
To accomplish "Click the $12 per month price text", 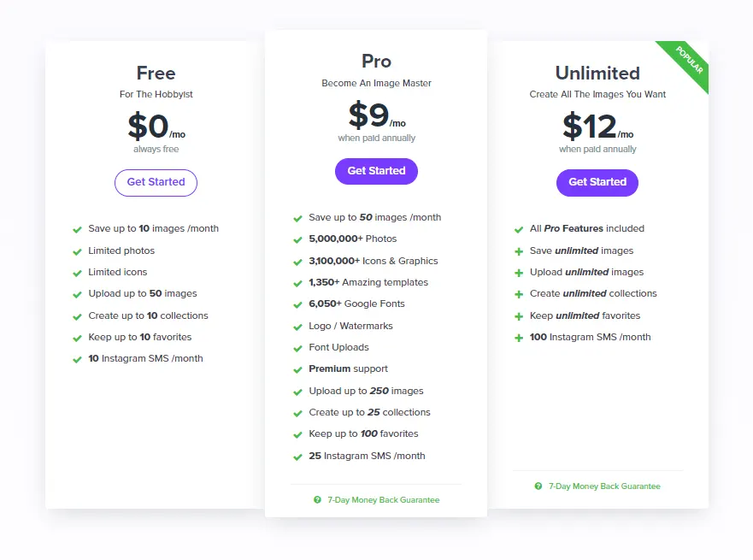I will (597, 127).
